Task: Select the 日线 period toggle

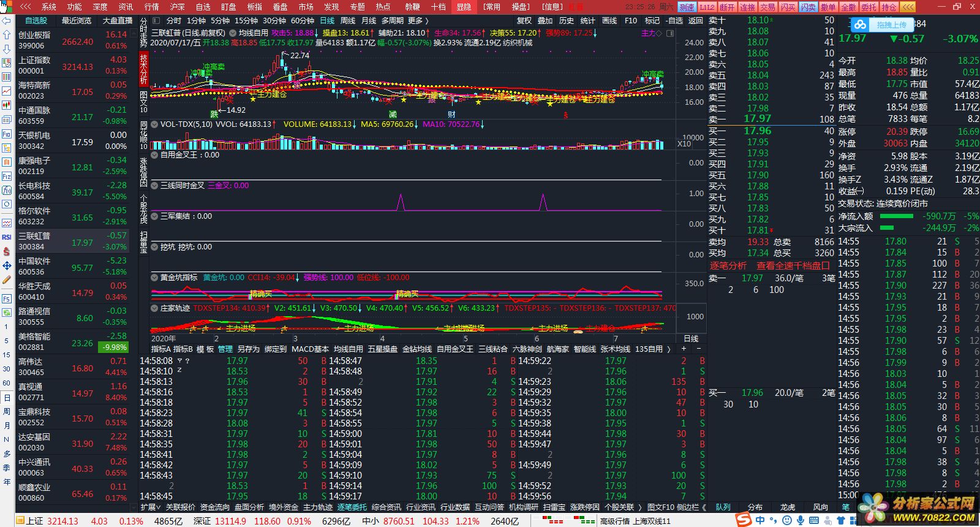Action: 327,20
